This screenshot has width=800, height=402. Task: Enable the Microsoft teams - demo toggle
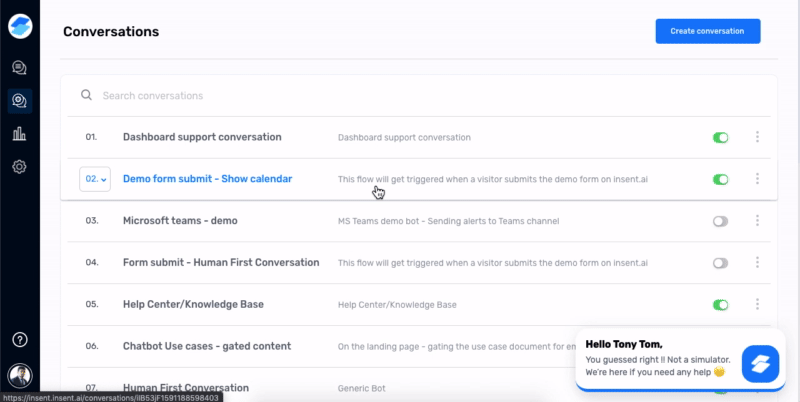(x=720, y=221)
